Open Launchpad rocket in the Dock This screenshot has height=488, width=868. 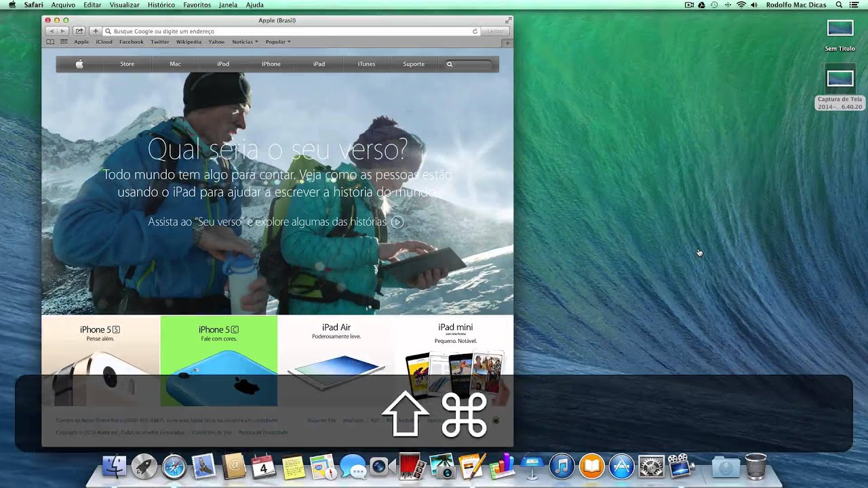click(144, 466)
